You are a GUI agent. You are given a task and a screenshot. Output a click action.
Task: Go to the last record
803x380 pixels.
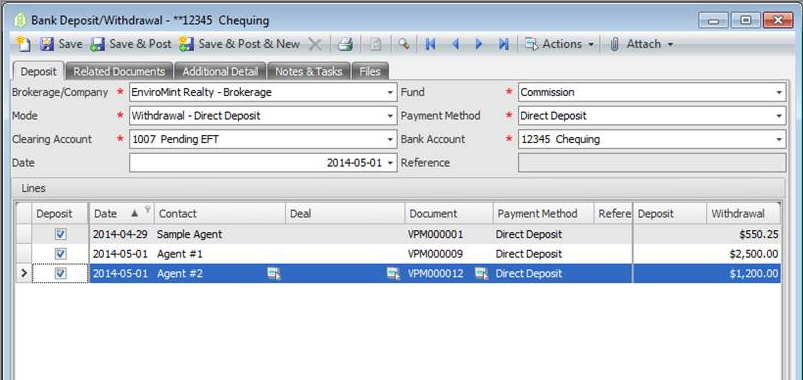pos(504,45)
